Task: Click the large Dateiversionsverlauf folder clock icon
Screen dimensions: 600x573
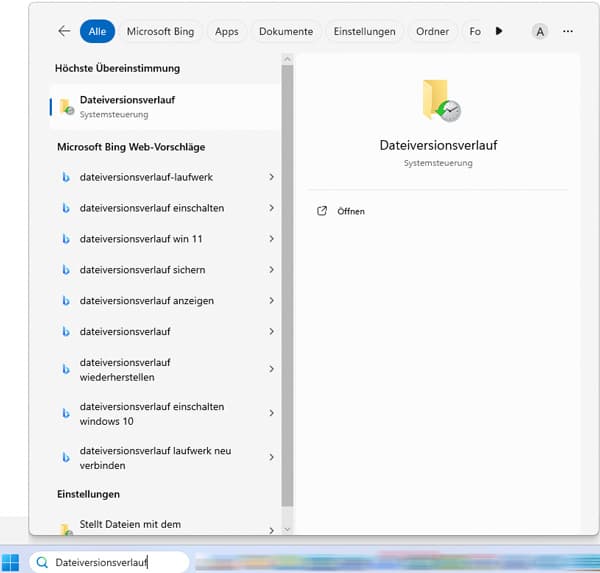Action: (x=441, y=100)
